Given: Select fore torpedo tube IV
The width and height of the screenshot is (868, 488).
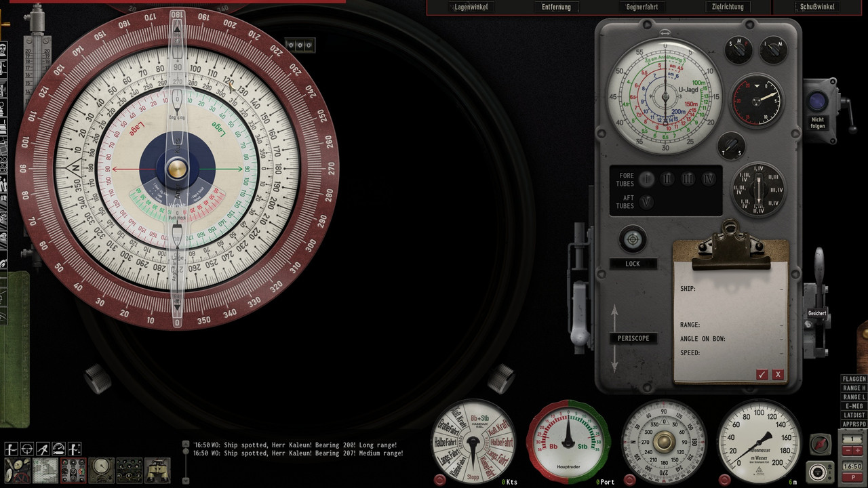Looking at the screenshot, I should [709, 179].
